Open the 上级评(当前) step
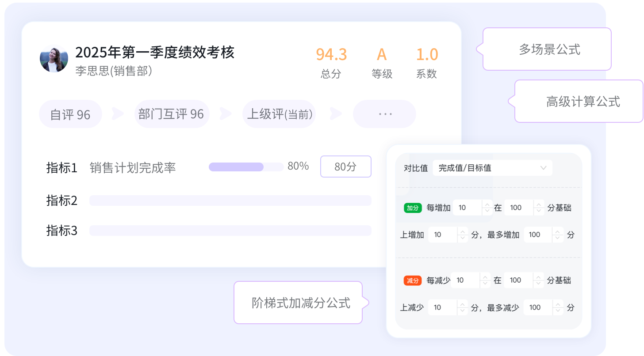This screenshot has height=356, width=644. pyautogui.click(x=279, y=114)
